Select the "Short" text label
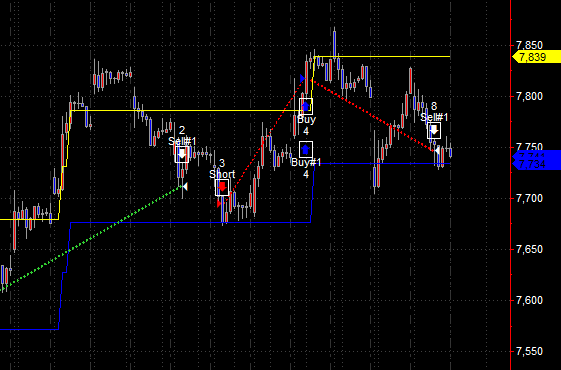Image resolution: width=561 pixels, height=370 pixels. point(222,174)
